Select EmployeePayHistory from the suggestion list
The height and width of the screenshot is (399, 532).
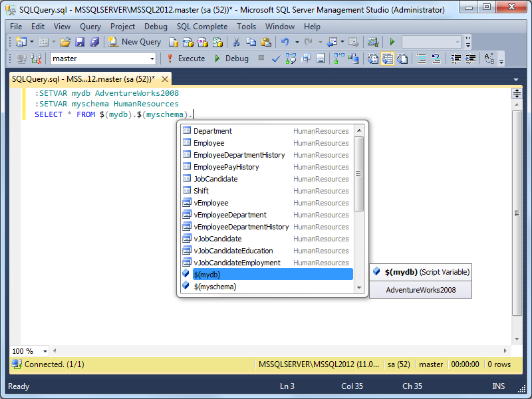267,167
